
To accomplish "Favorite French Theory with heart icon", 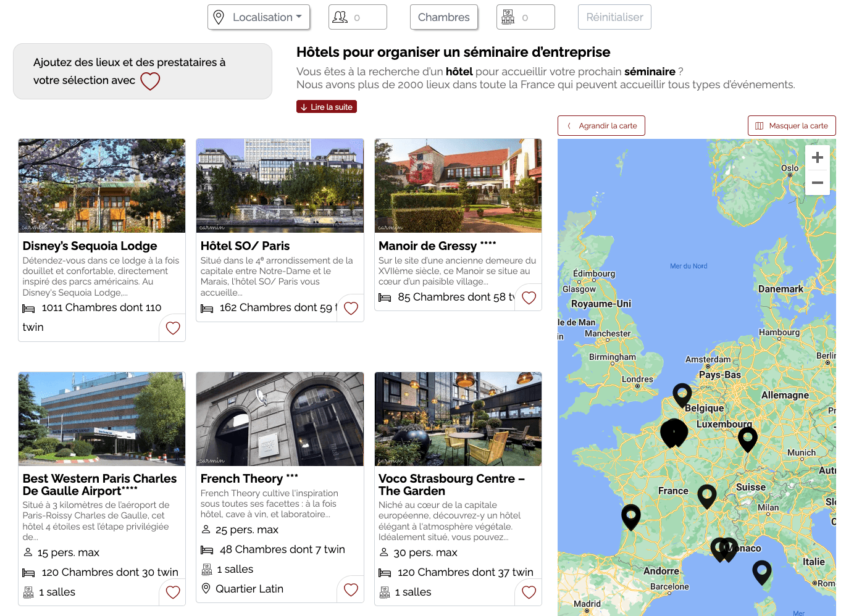I will point(351,589).
